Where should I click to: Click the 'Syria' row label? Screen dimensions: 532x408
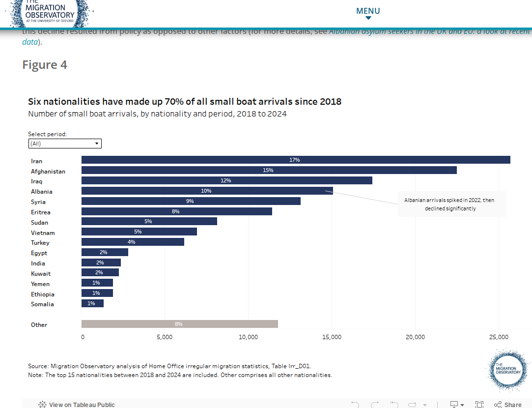pos(38,202)
